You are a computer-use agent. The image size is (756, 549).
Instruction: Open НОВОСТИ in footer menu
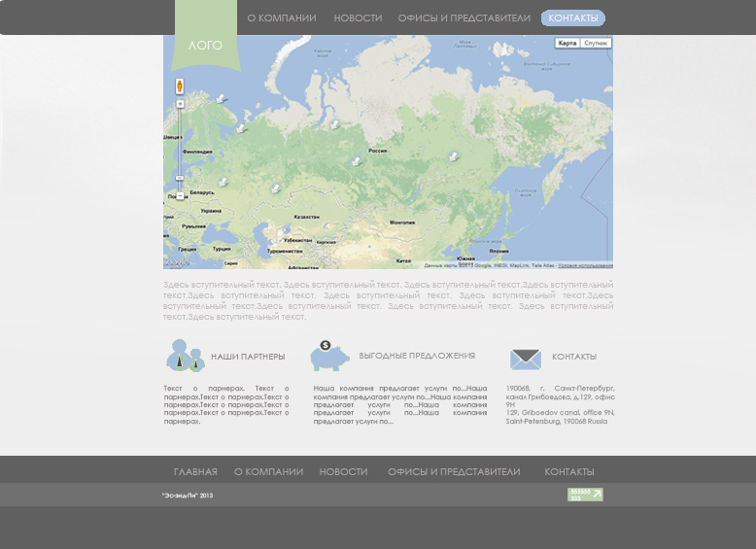point(343,472)
